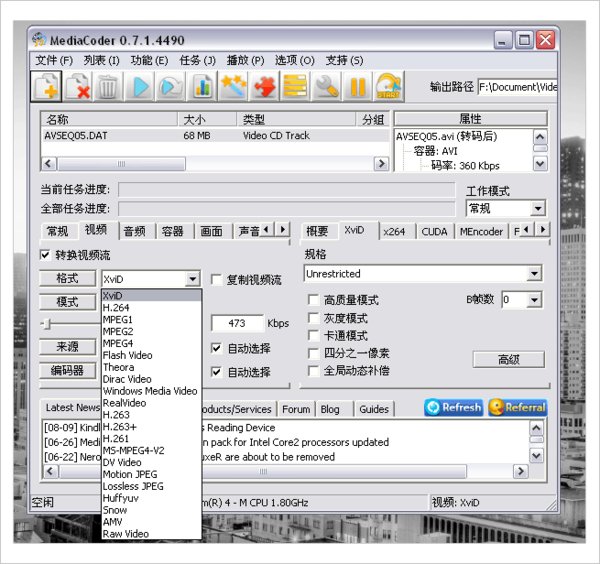Click the news panel horizontal scrollbar thumb
Viewport: 600px width, 564px height.
263,471
